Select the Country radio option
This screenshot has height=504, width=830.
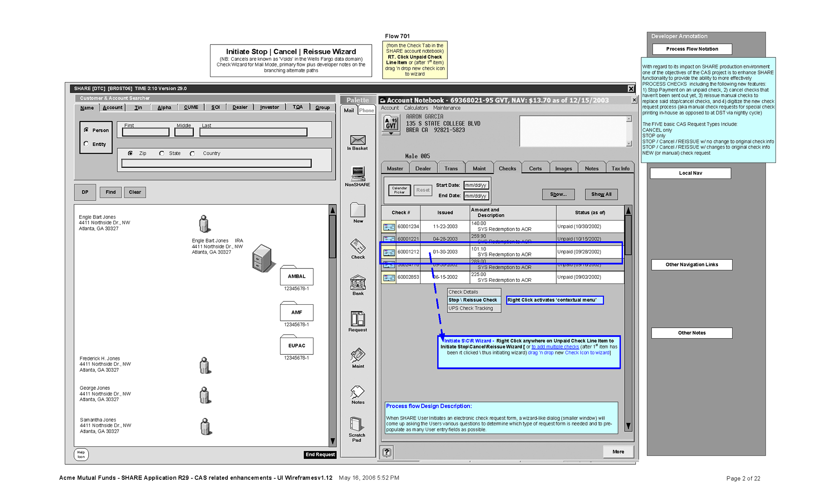193,153
